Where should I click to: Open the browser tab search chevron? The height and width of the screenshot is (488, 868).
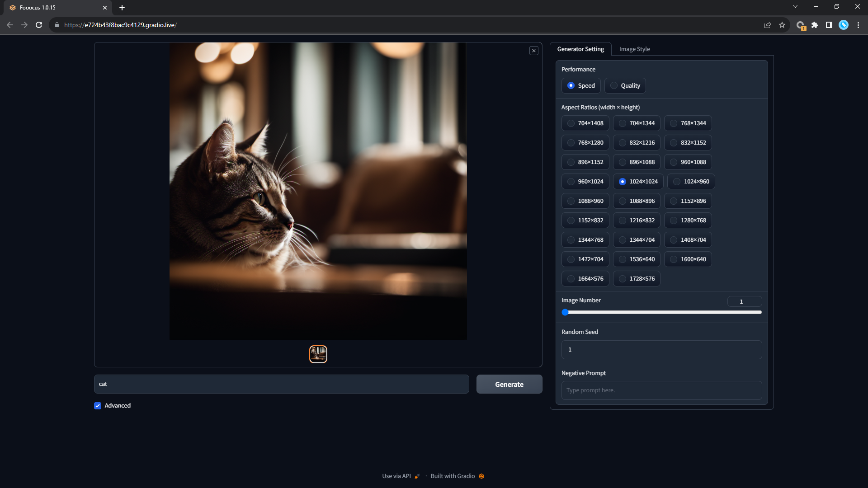pyautogui.click(x=795, y=6)
